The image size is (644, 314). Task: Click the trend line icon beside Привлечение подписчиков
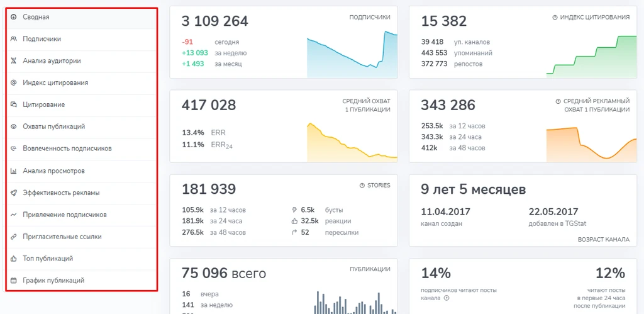[14, 215]
